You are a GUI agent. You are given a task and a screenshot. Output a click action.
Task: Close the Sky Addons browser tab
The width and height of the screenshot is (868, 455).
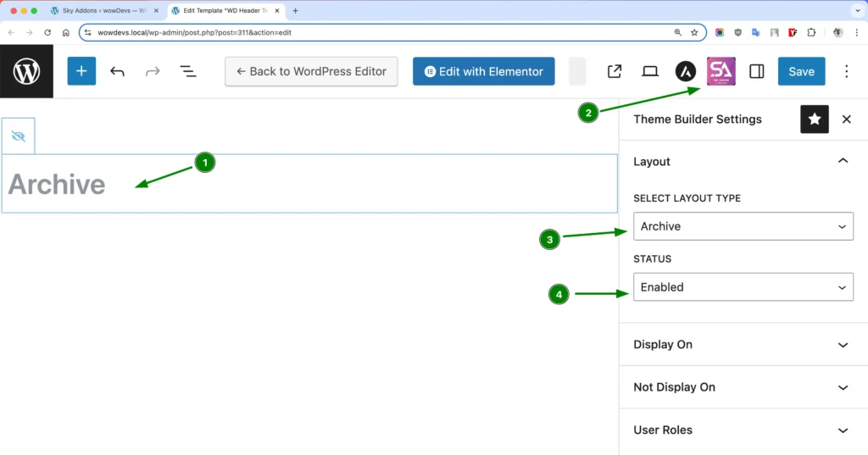click(x=156, y=10)
